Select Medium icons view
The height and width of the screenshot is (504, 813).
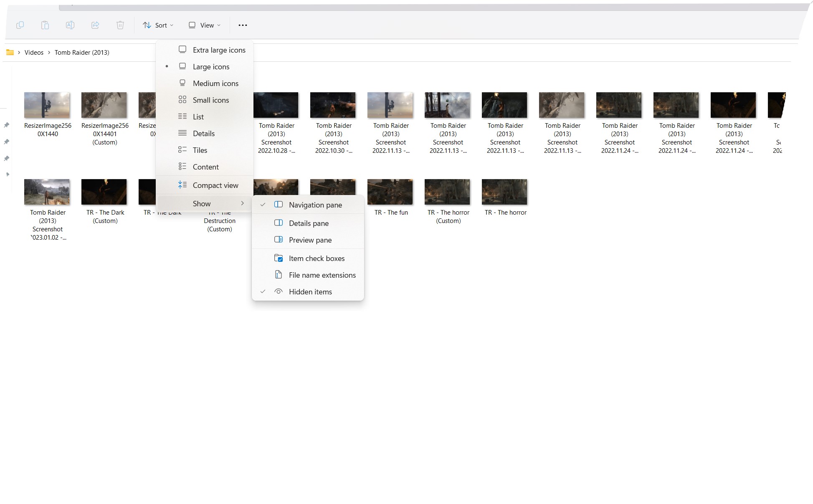[205, 83]
